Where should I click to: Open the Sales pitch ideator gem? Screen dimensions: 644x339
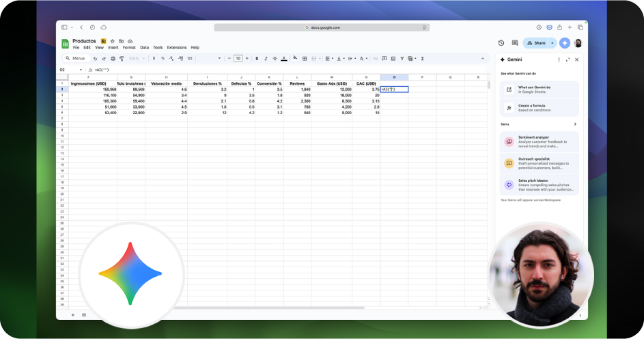click(x=540, y=185)
